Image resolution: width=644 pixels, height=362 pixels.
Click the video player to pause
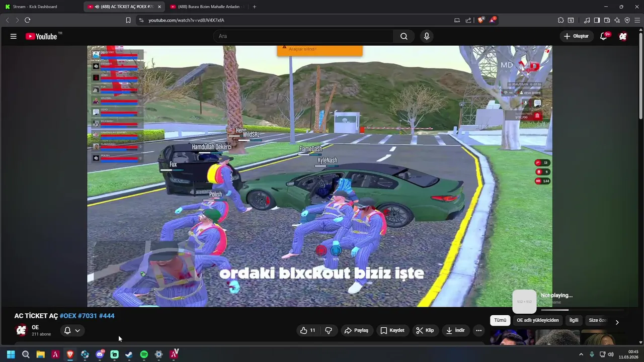coord(319,176)
